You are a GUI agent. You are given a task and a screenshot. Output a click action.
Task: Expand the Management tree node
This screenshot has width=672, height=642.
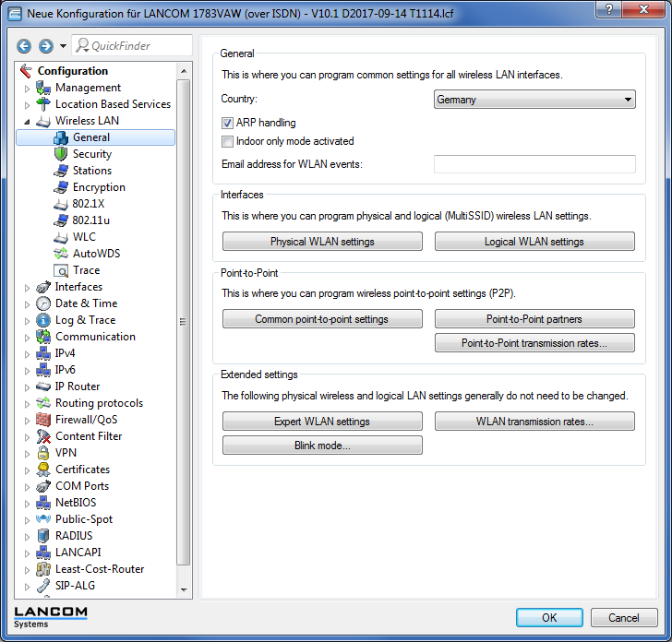(27, 88)
